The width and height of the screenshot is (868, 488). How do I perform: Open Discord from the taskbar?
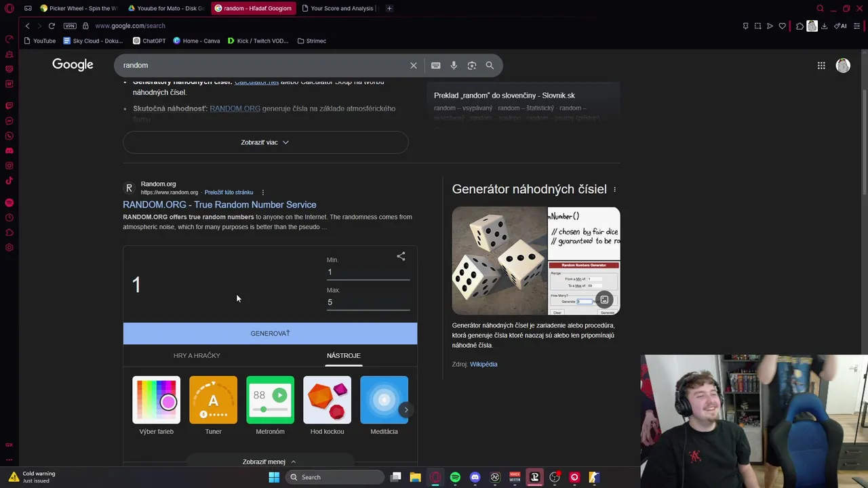coord(475,477)
